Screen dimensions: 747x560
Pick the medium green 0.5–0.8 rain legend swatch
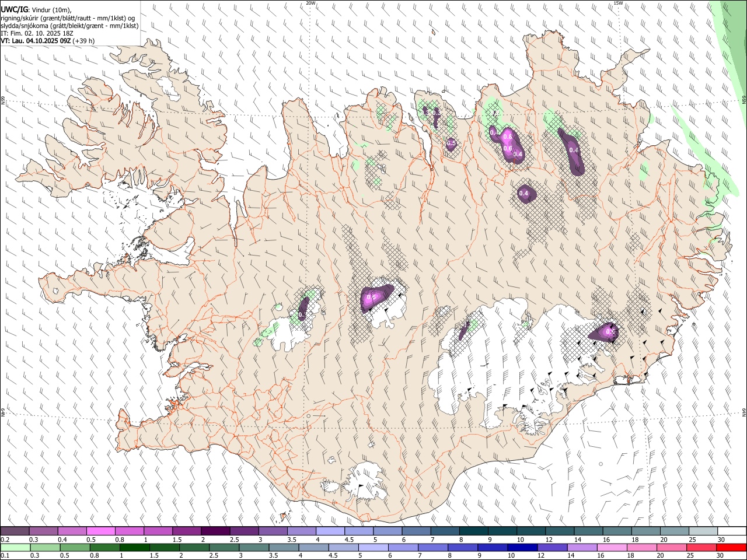[x=75, y=547]
